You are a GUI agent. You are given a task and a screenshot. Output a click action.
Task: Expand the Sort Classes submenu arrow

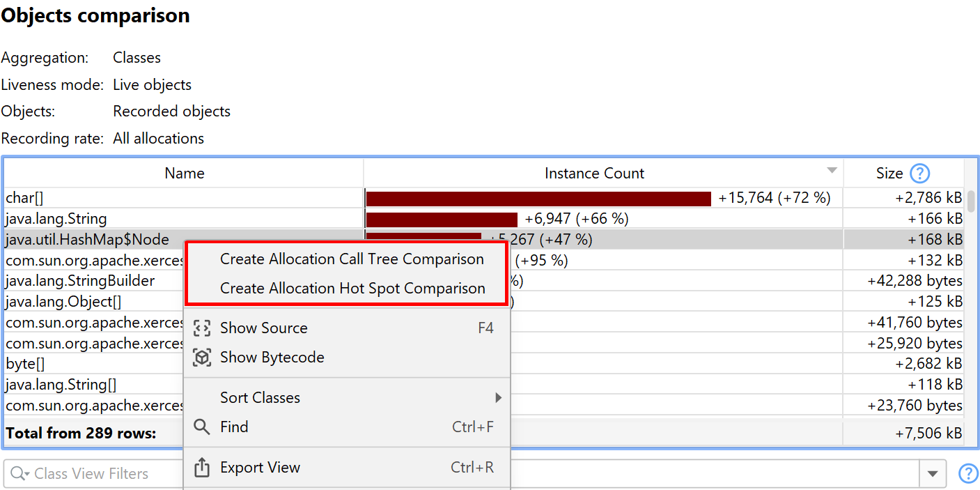pyautogui.click(x=498, y=398)
